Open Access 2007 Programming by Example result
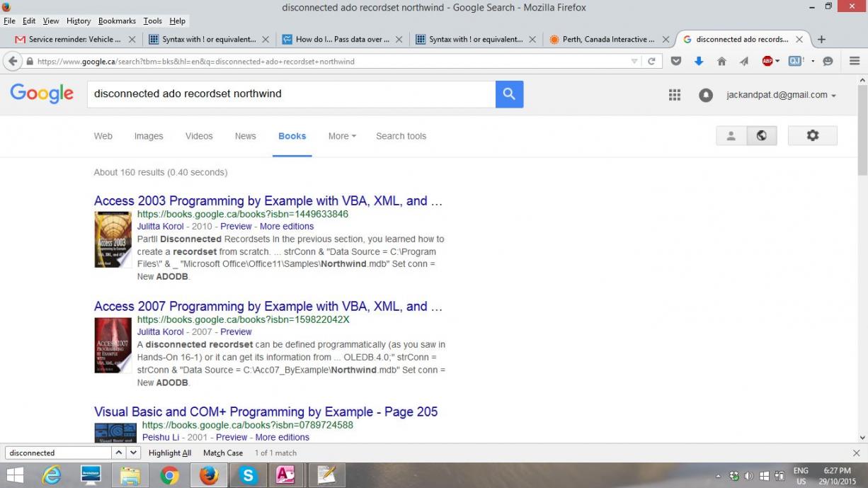This screenshot has height=488, width=868. coord(268,307)
